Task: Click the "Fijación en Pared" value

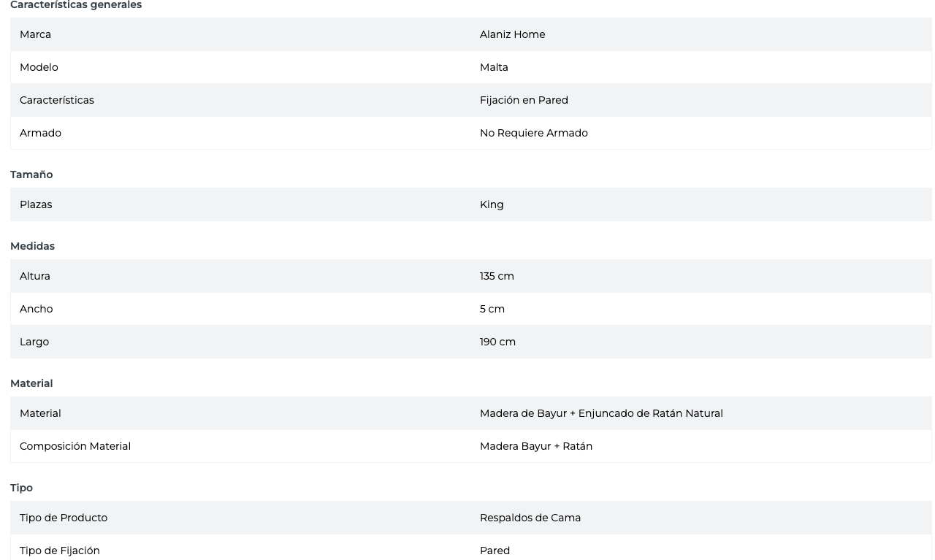Action: pyautogui.click(x=524, y=100)
